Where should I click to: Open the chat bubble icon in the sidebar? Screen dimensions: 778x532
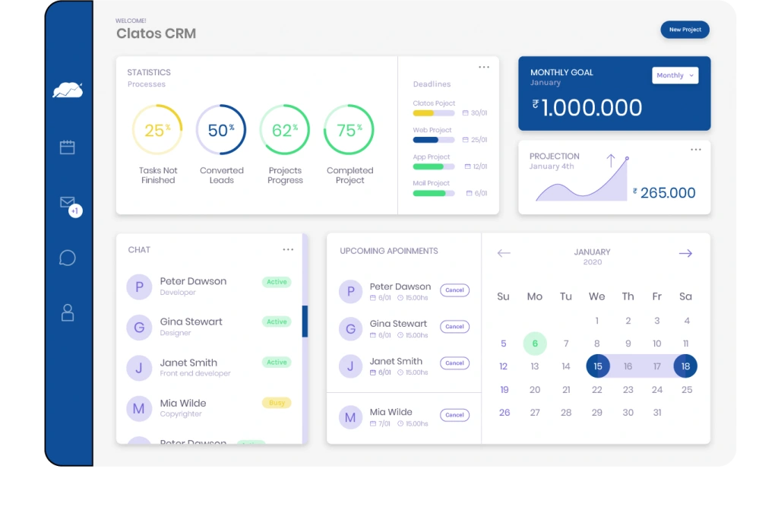(67, 258)
